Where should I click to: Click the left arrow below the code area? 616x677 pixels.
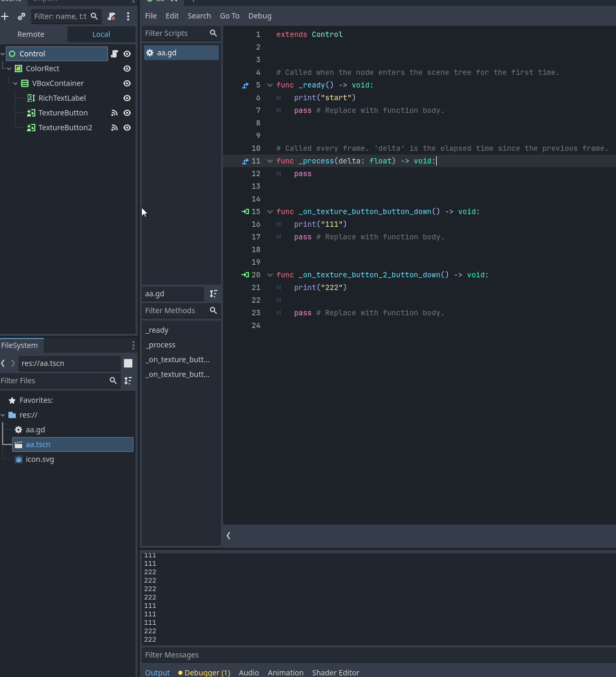(228, 536)
